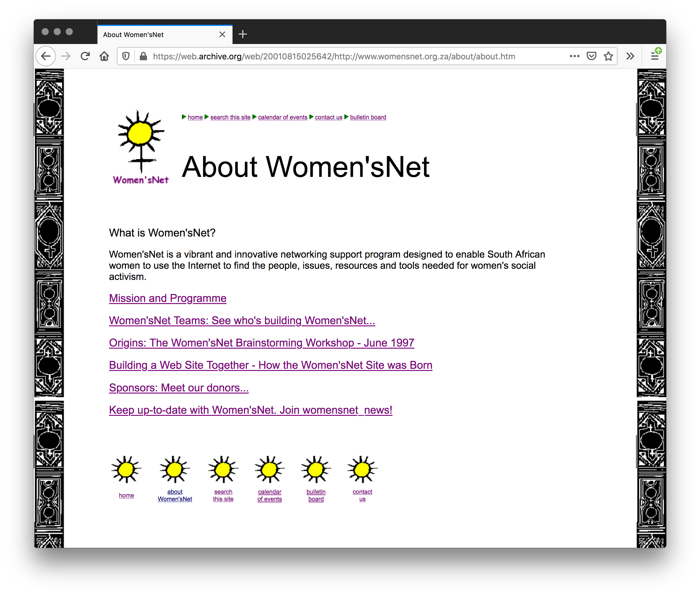
Task: Click the search this site top link
Action: (x=231, y=117)
